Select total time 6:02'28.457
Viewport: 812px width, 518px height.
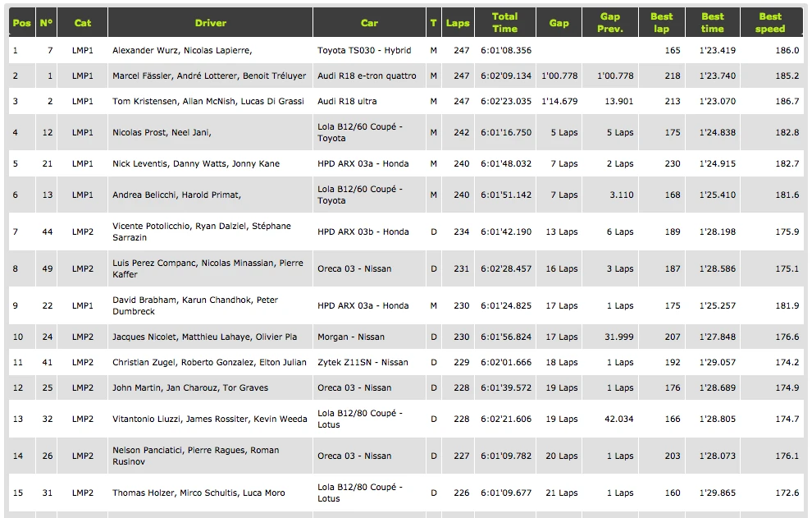[506, 268]
